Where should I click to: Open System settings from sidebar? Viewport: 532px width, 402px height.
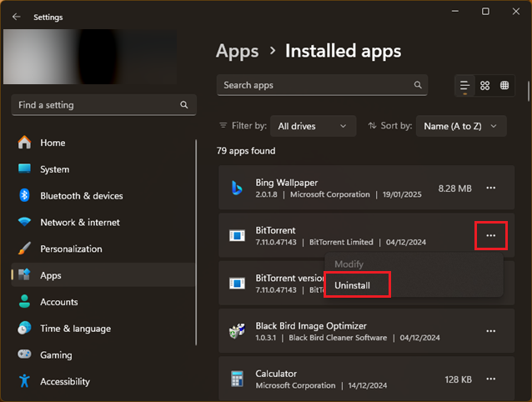pos(103,169)
